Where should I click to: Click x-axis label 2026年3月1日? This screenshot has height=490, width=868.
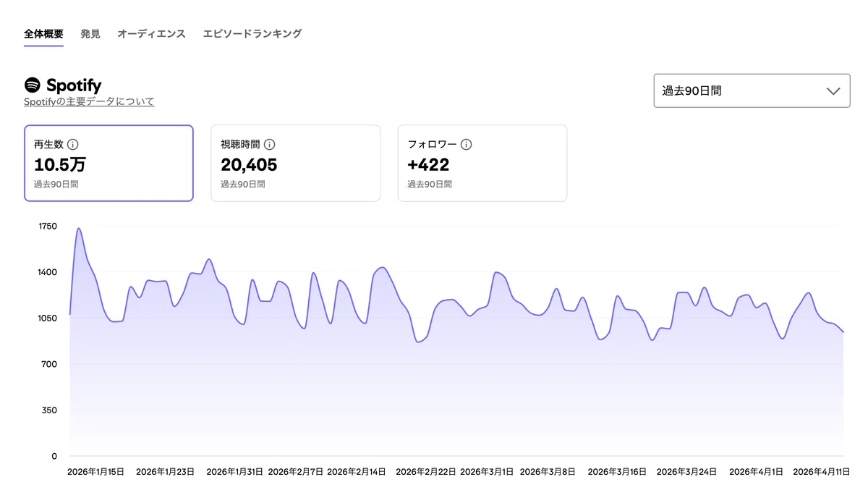[x=487, y=472]
